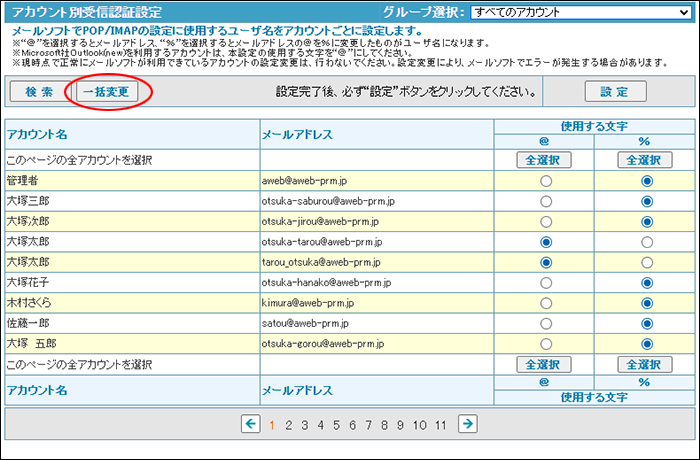The width and height of the screenshot is (700, 460).
Task: Click bottom 全選択 button for % column
Action: tap(645, 364)
